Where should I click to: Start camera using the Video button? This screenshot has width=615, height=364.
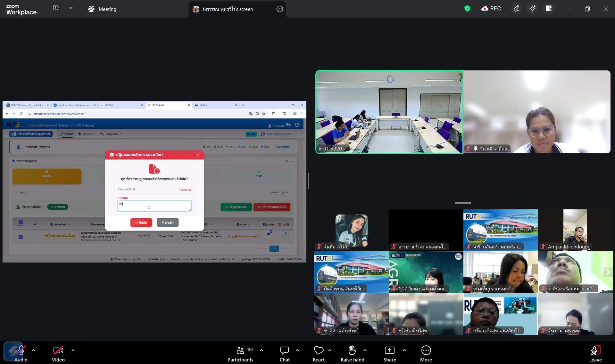(x=58, y=354)
